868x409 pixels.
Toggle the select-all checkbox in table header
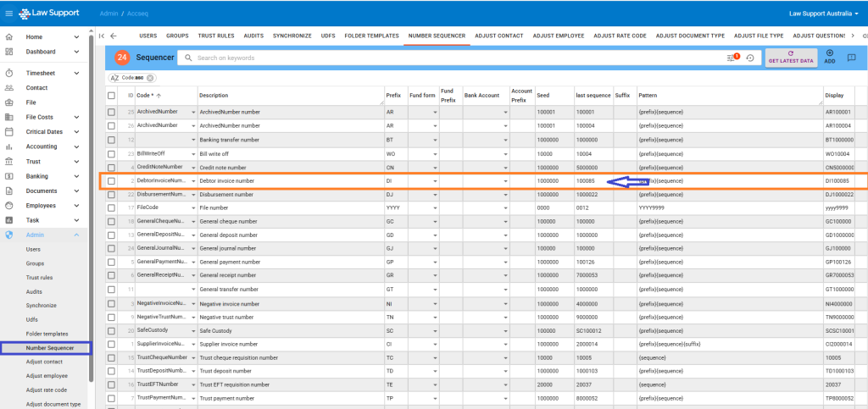111,96
